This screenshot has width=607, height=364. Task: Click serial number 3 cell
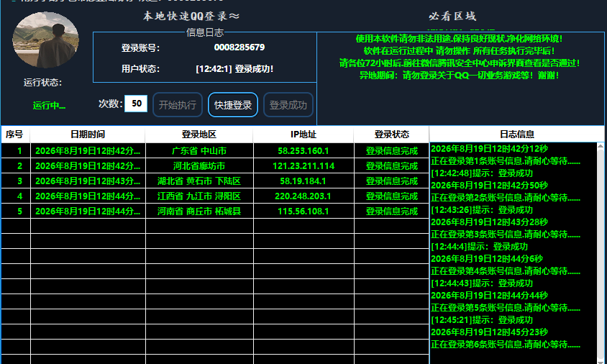tap(16, 181)
